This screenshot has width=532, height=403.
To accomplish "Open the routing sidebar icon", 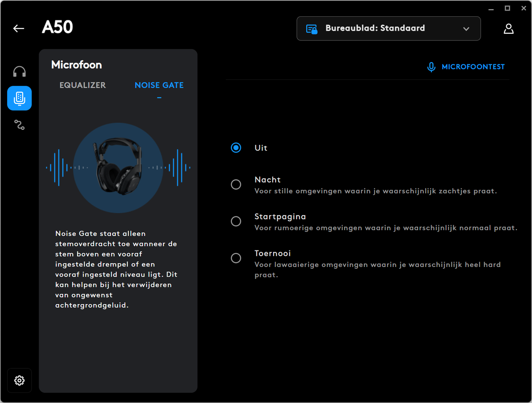I will [20, 125].
